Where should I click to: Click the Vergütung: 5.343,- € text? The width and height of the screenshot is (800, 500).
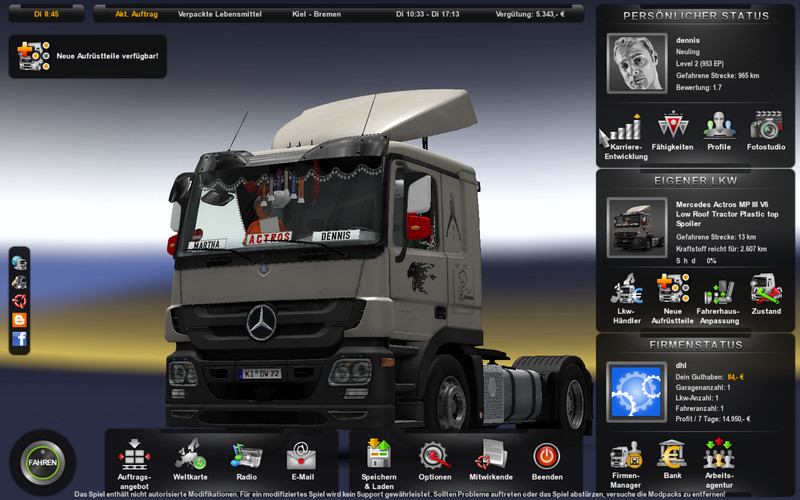[530, 14]
